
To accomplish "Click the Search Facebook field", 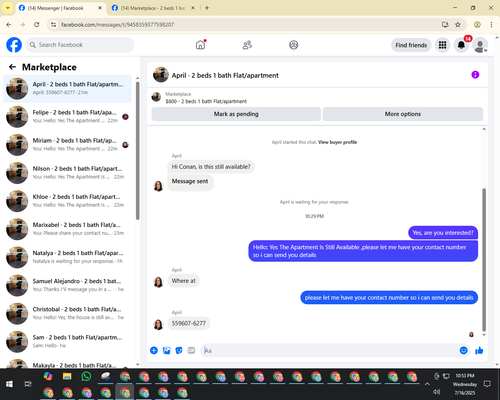I will (80, 45).
